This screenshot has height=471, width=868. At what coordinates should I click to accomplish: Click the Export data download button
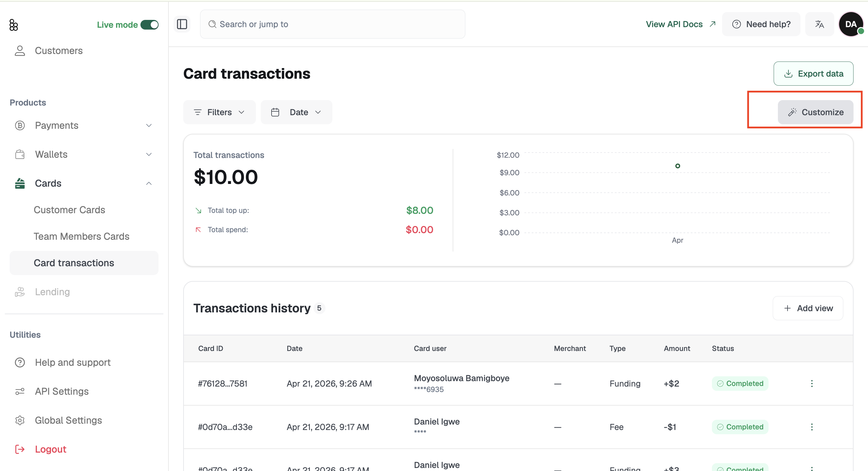coord(813,74)
